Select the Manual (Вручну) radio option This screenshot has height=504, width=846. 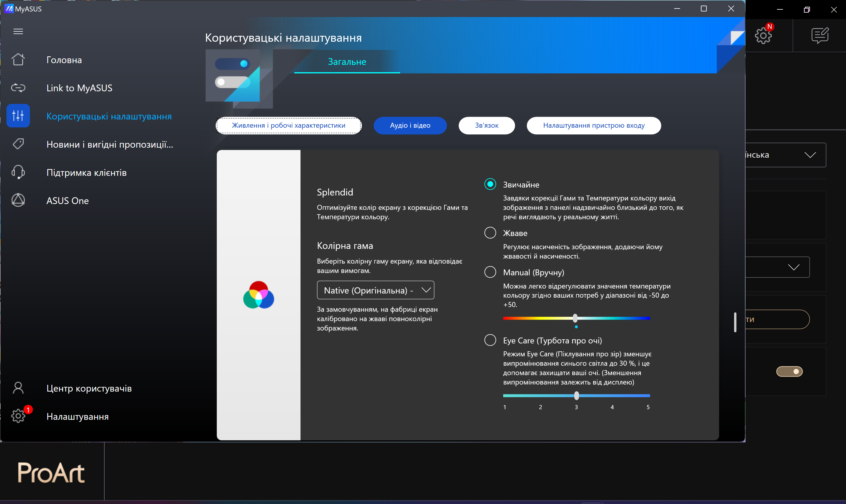click(x=490, y=272)
